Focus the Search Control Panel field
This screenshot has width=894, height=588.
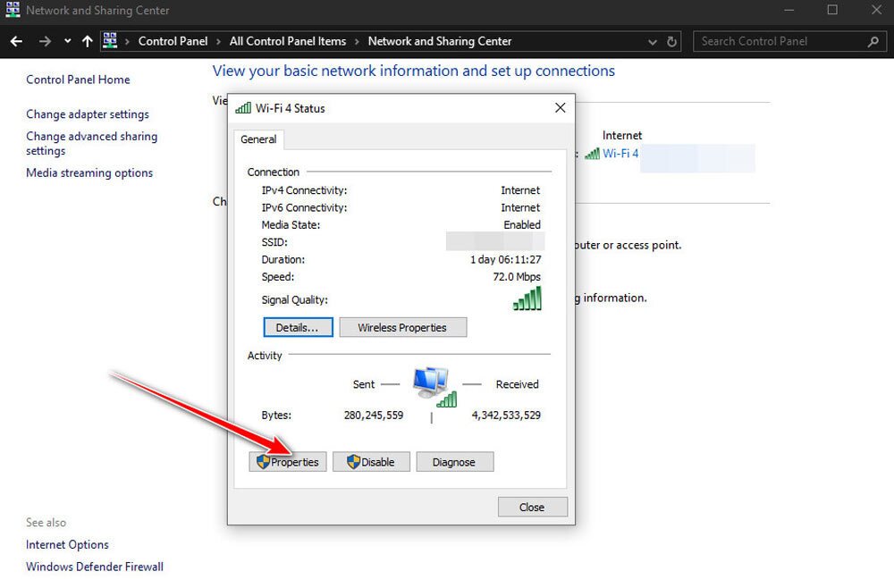(789, 41)
